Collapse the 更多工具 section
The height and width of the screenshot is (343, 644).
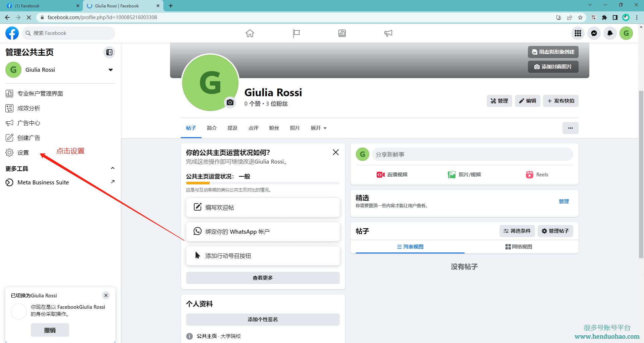click(113, 168)
